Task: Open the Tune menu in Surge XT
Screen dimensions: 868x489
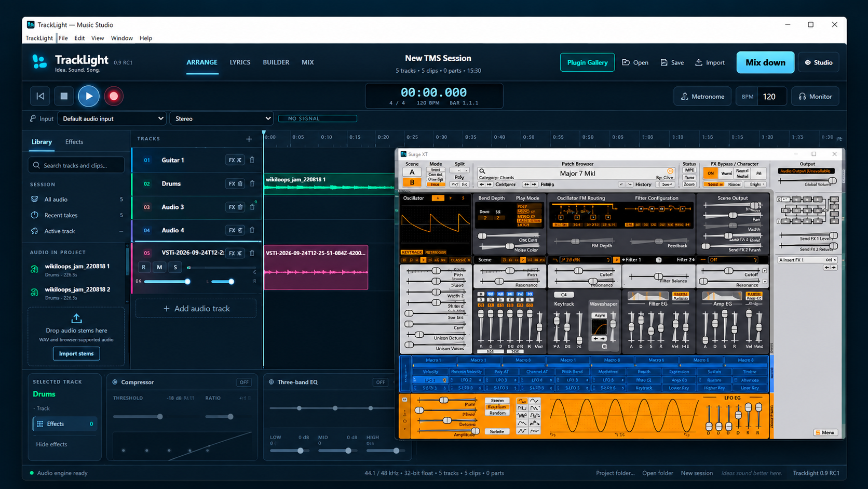Action: point(689,178)
